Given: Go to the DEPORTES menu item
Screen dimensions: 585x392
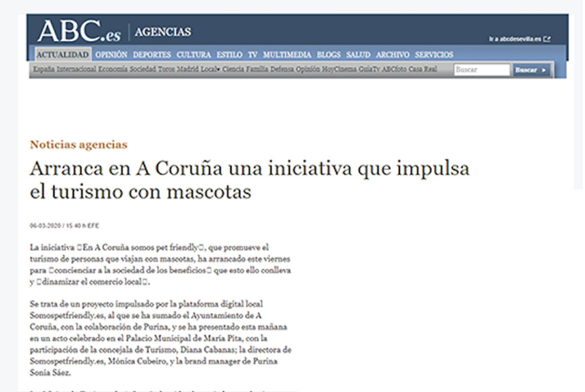Looking at the screenshot, I should (152, 55).
